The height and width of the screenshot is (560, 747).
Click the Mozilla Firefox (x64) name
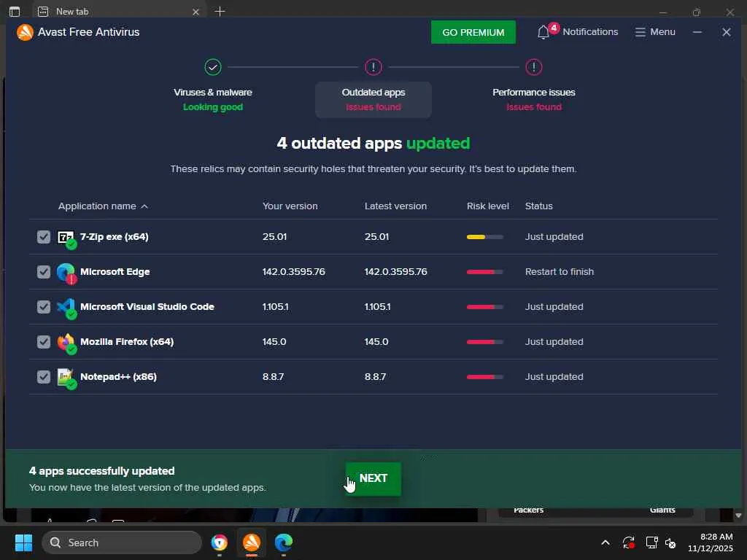[127, 342]
